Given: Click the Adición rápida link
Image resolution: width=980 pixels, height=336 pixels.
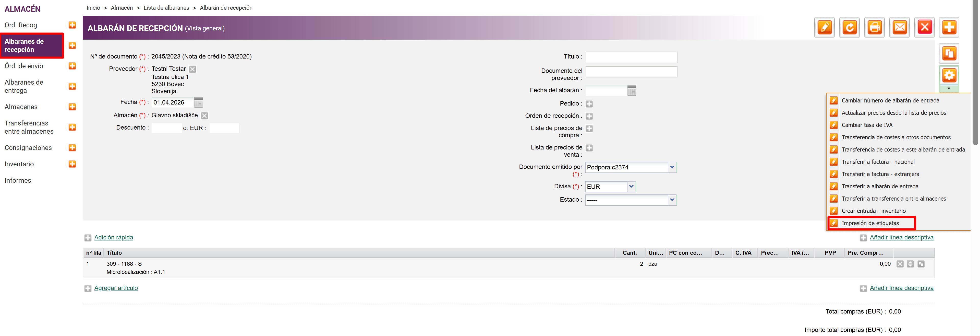Looking at the screenshot, I should pyautogui.click(x=113, y=237).
